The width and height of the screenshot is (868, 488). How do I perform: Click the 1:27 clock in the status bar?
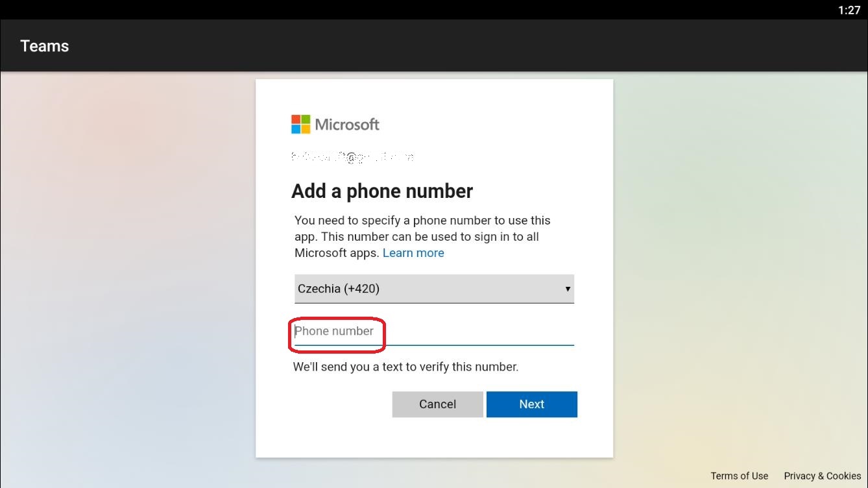[849, 10]
